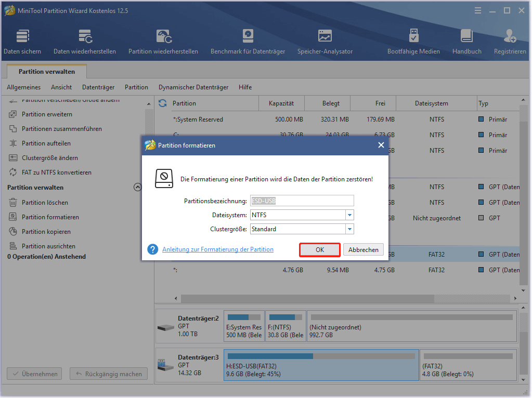This screenshot has width=532, height=398.
Task: Sort by Kapazität column header
Action: [281, 103]
